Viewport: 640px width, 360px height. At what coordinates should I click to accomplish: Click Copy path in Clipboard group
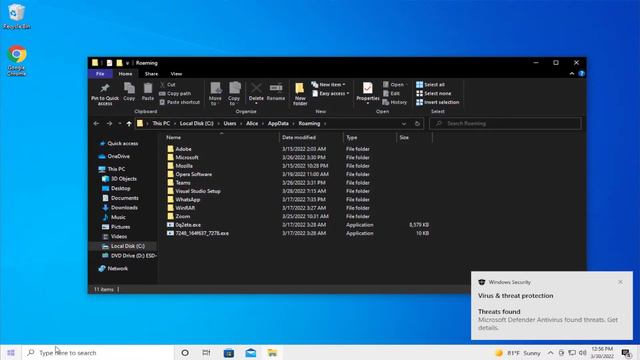tap(175, 93)
